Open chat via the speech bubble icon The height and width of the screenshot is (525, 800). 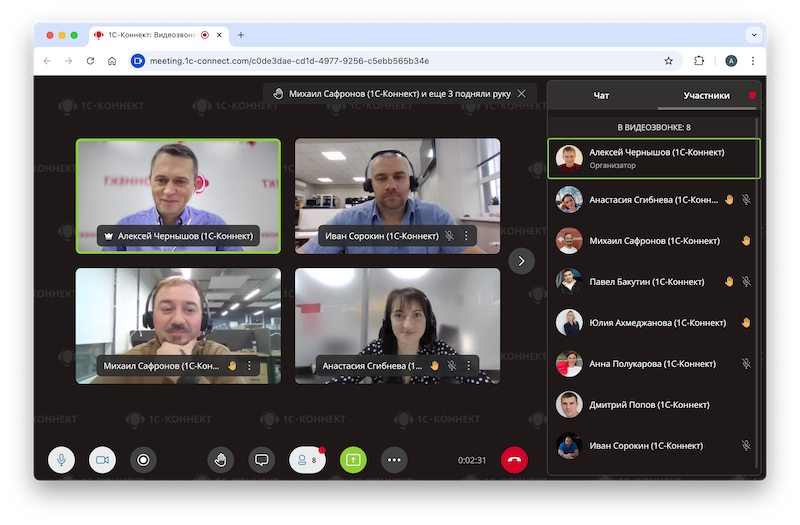tap(262, 460)
